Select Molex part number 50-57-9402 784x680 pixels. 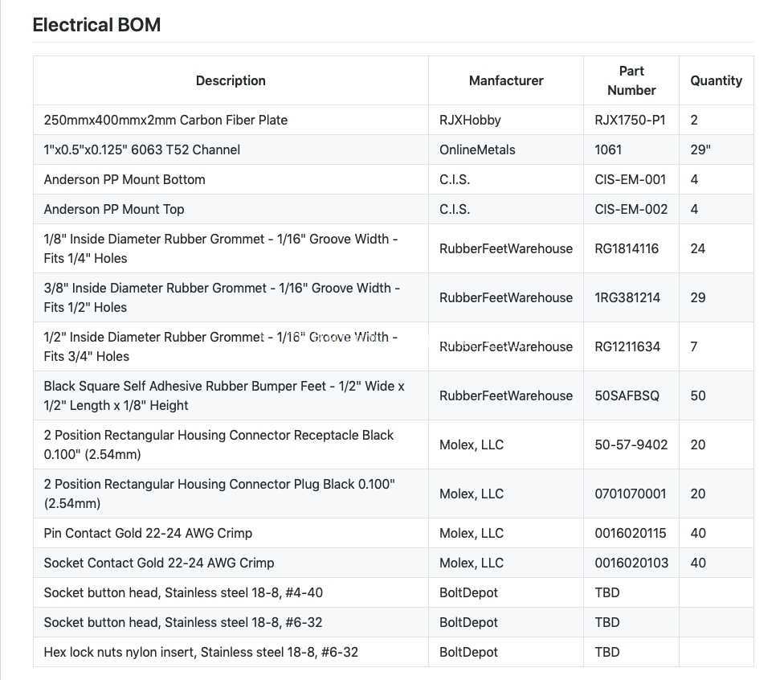pos(631,444)
